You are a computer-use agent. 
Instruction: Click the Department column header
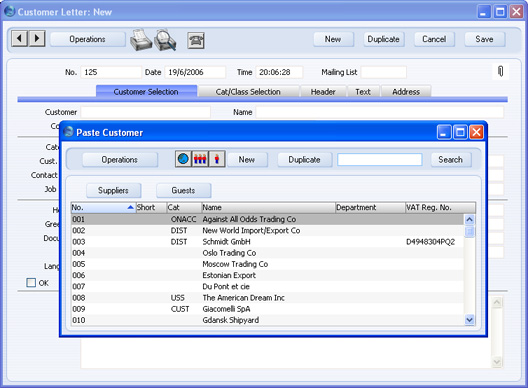coord(370,207)
